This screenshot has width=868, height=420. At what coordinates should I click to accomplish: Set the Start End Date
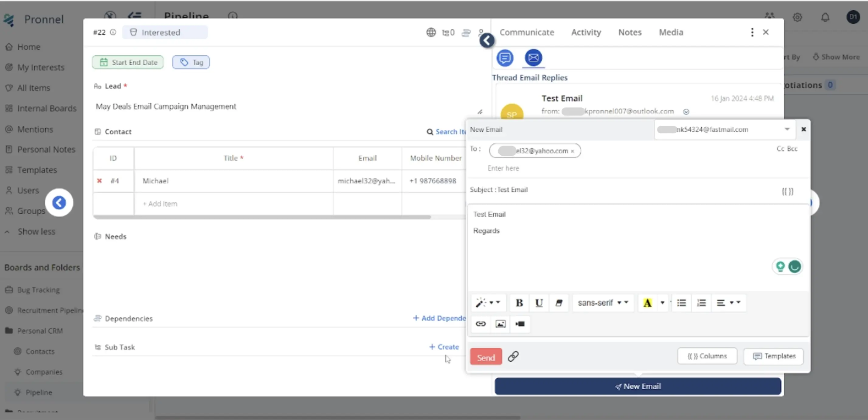click(128, 62)
